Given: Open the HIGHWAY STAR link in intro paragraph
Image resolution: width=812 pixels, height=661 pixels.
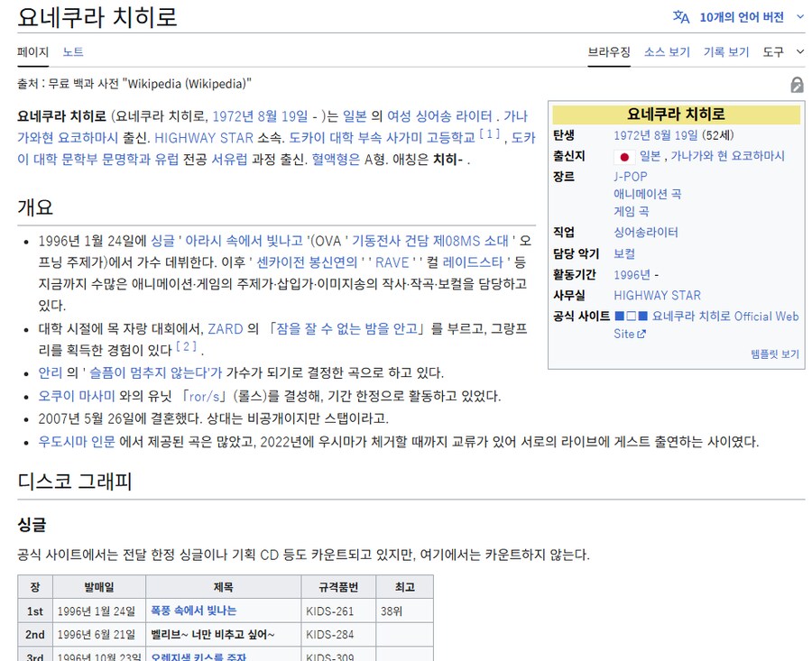Looking at the screenshot, I should click(x=204, y=138).
